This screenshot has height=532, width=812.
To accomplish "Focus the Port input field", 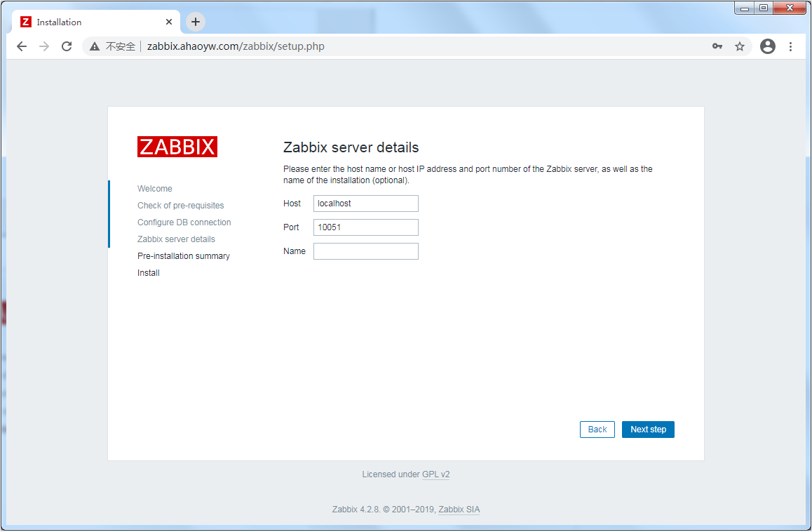I will tap(365, 227).
